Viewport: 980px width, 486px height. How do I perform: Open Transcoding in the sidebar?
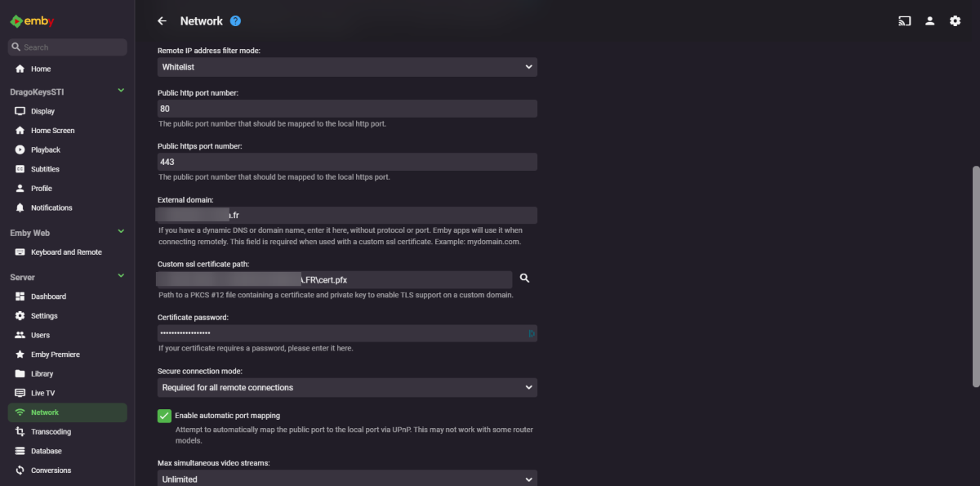(x=51, y=431)
